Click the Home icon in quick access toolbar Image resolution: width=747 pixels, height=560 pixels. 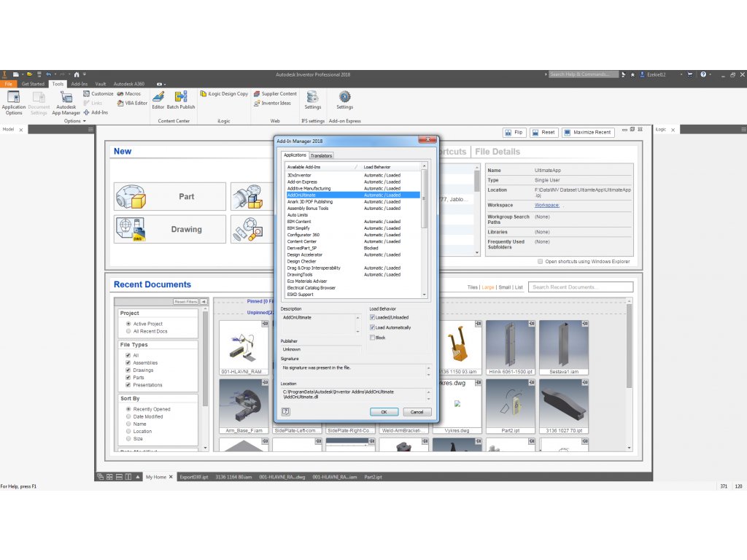(x=76, y=74)
